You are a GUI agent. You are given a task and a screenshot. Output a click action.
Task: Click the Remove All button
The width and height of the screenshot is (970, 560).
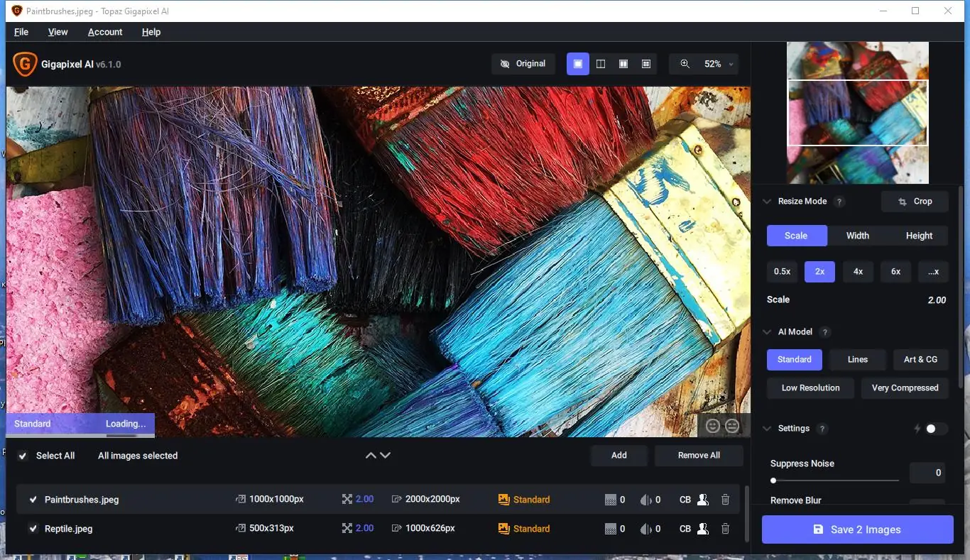click(699, 456)
